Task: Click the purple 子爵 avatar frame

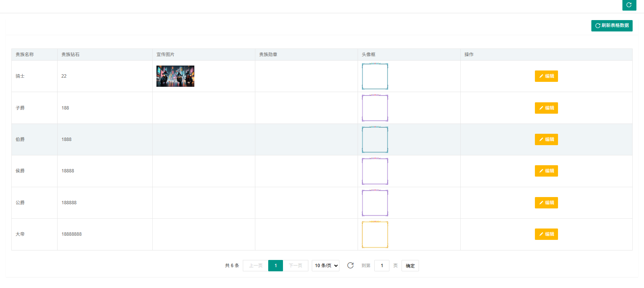Action: point(375,108)
